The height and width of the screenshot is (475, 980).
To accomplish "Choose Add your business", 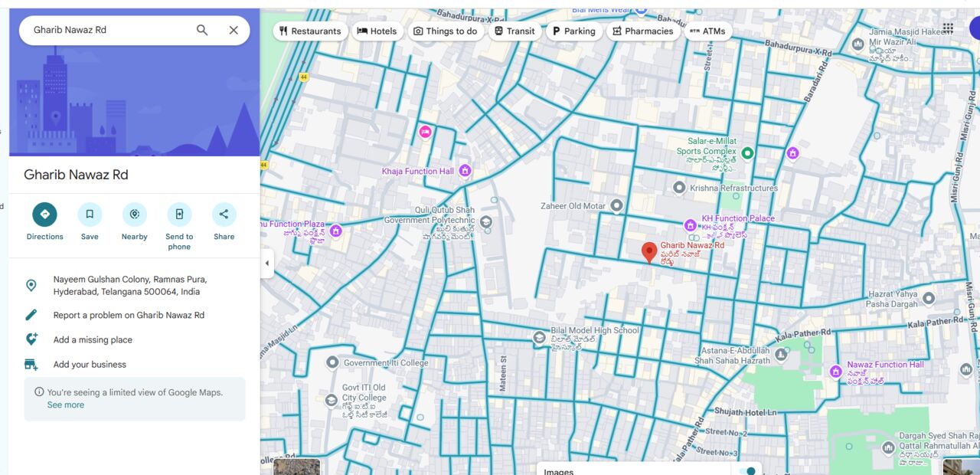I will tap(90, 364).
